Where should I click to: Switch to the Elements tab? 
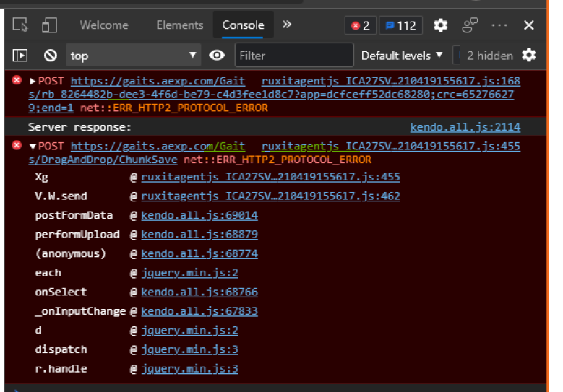(x=179, y=25)
